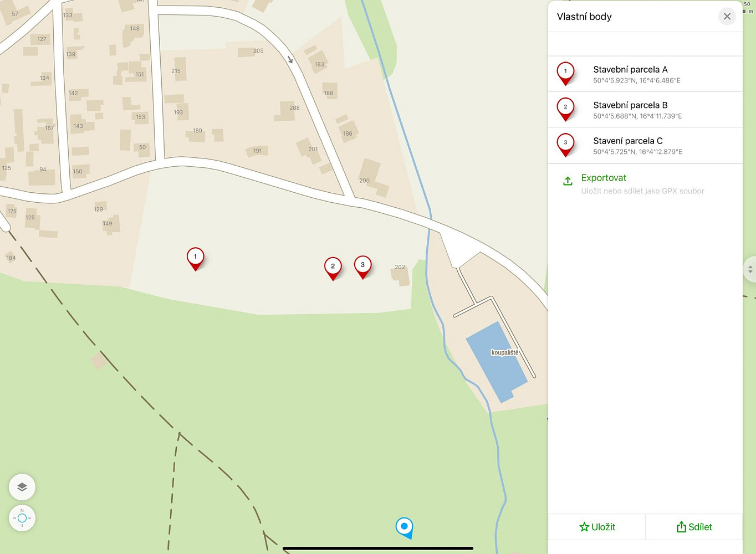Click the one-way arrow on the road
Viewport: 756px width, 554px height.
(x=290, y=59)
